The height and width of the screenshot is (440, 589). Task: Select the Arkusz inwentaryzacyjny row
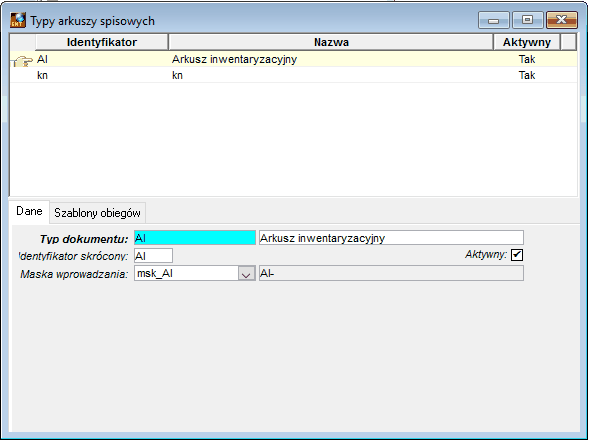293,59
